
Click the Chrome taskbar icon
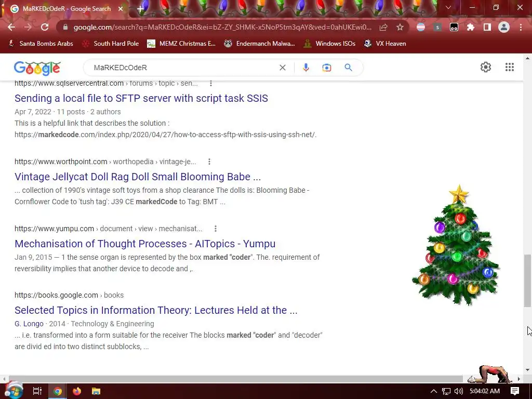(58, 391)
